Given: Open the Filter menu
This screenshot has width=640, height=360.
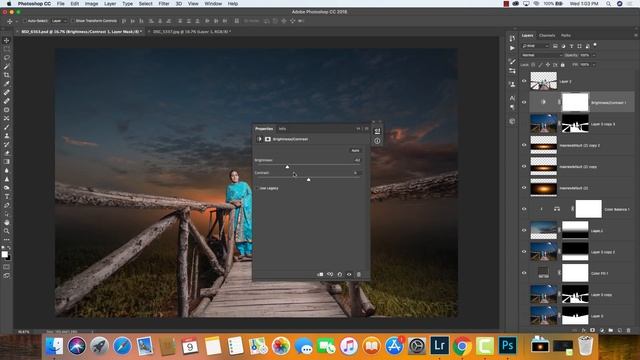Looking at the screenshot, I should [x=164, y=4].
